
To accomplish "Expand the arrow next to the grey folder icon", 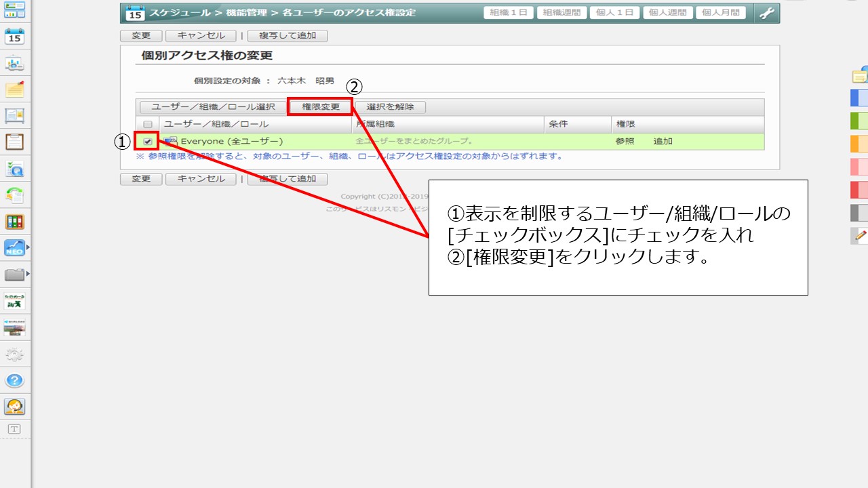I will (28, 274).
